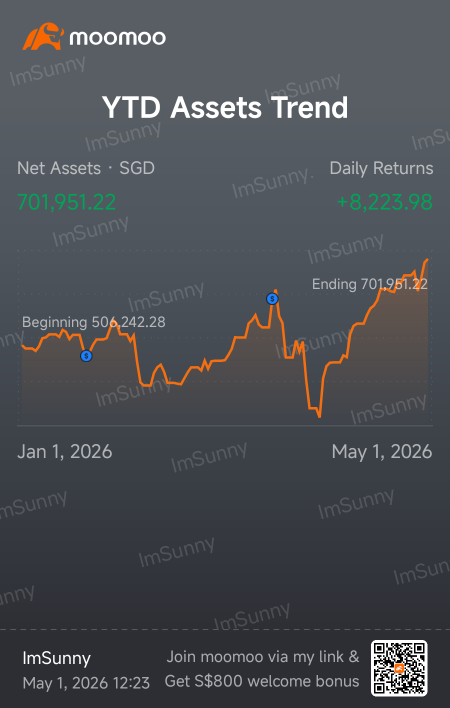Click the May 1, 2026 12:23 timestamp
Screen dimensions: 450x708
point(86,683)
